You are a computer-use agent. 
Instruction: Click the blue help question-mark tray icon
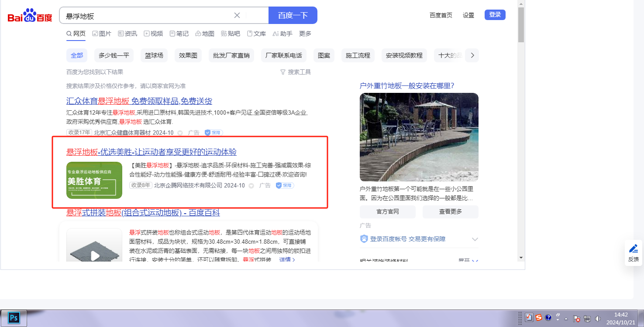point(548,318)
